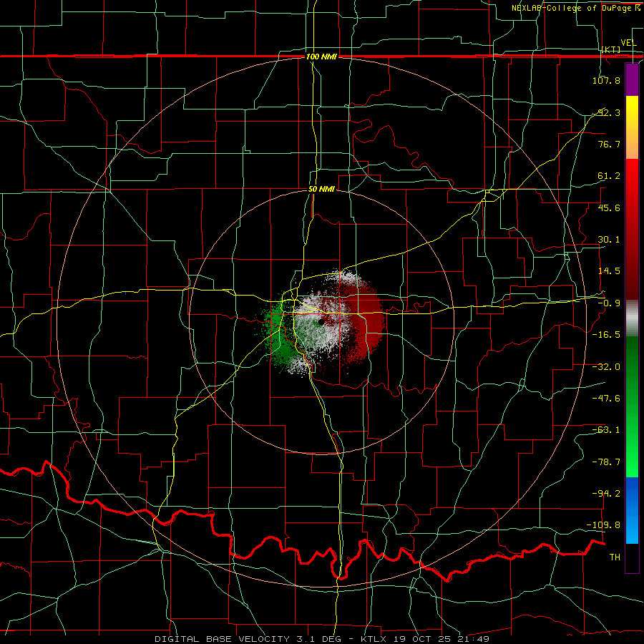Viewport: 644px width, 644px height.
Task: Select the -94.2 velocity scale value
Action: [606, 494]
